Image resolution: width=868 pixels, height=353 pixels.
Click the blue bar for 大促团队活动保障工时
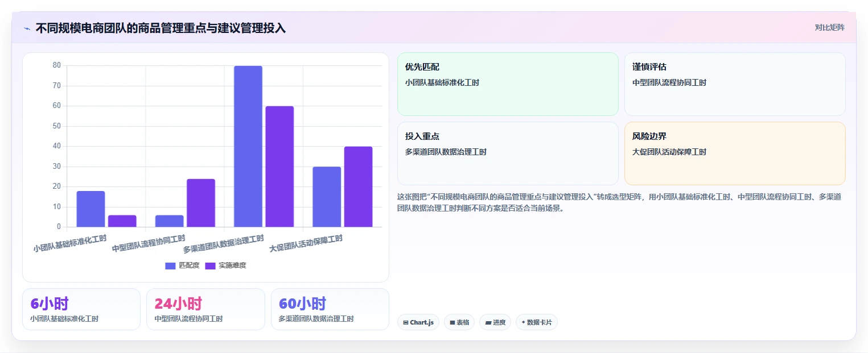point(327,197)
